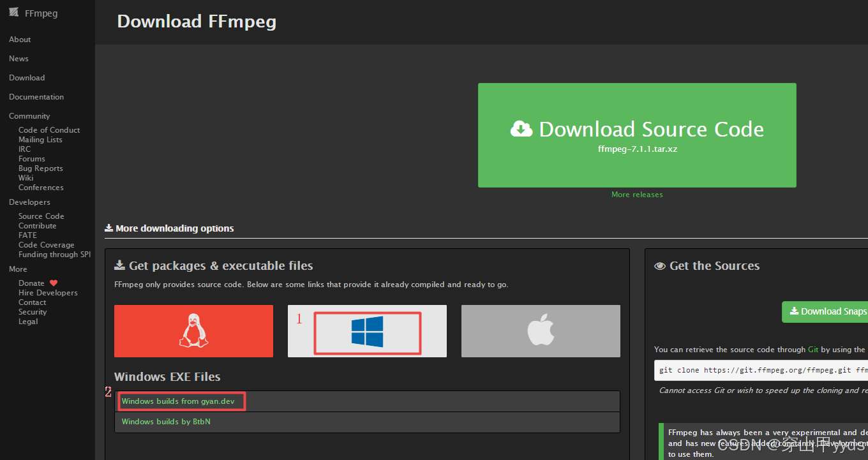Image resolution: width=868 pixels, height=460 pixels.
Task: Select Developers sidebar section
Action: (x=29, y=202)
